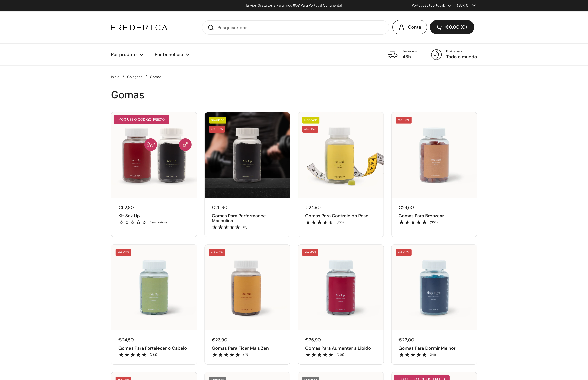Focus the Pesquisar por search field
This screenshot has height=380, width=588.
point(295,27)
